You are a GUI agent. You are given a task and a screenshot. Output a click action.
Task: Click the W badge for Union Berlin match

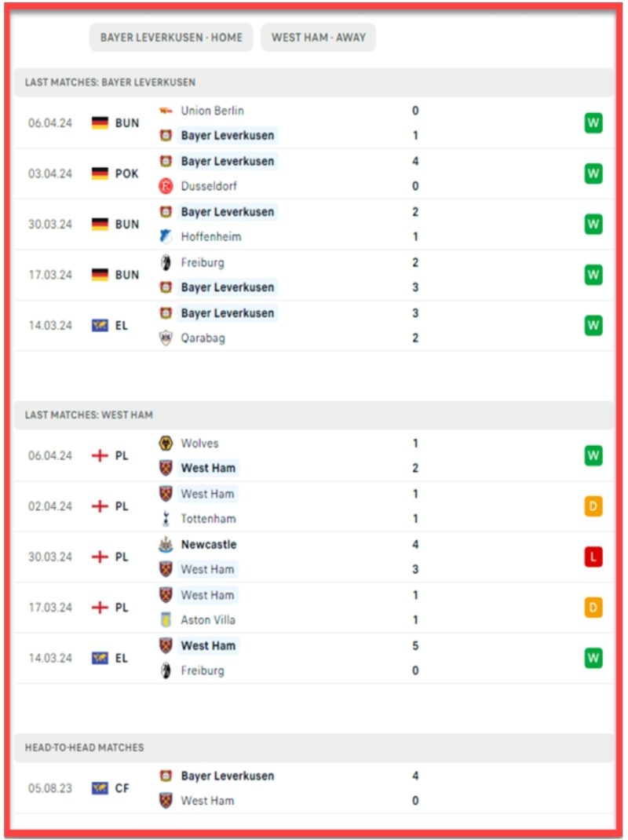(x=593, y=123)
